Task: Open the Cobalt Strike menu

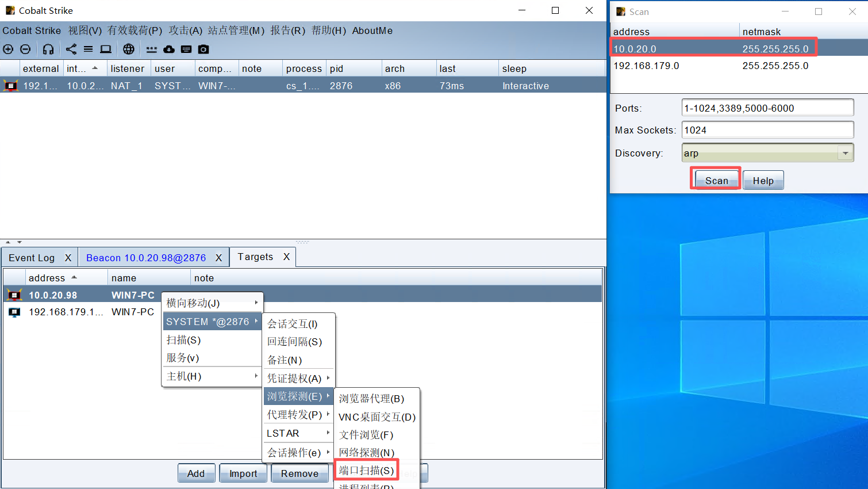Action: click(32, 30)
